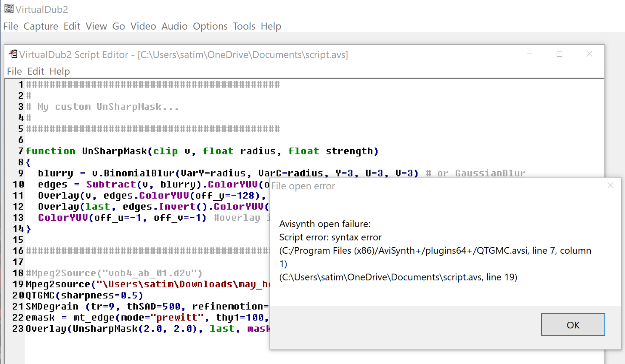Click the '# My custom UnSharpMask...' comment

[102, 107]
